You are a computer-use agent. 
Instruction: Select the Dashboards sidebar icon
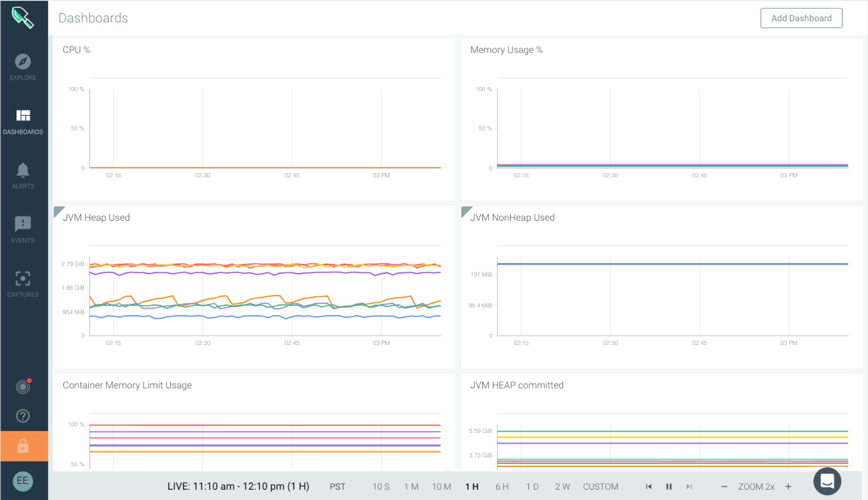[23, 116]
